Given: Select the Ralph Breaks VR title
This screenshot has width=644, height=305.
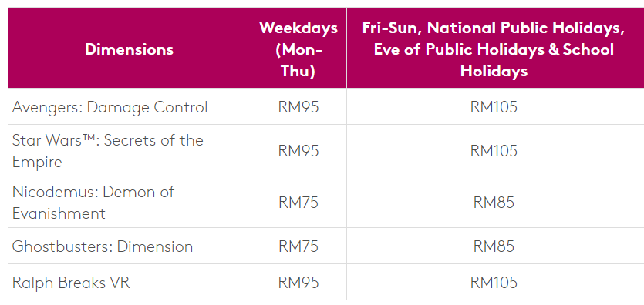Looking at the screenshot, I should click(x=71, y=283).
